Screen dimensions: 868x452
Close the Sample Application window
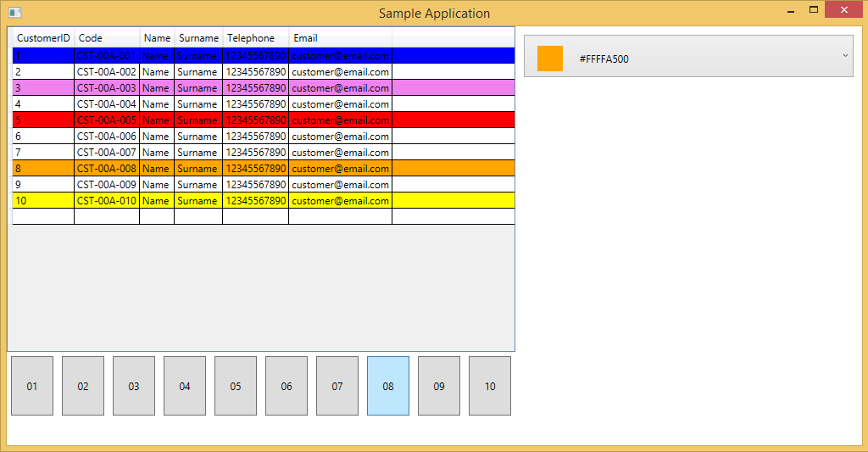coord(844,9)
